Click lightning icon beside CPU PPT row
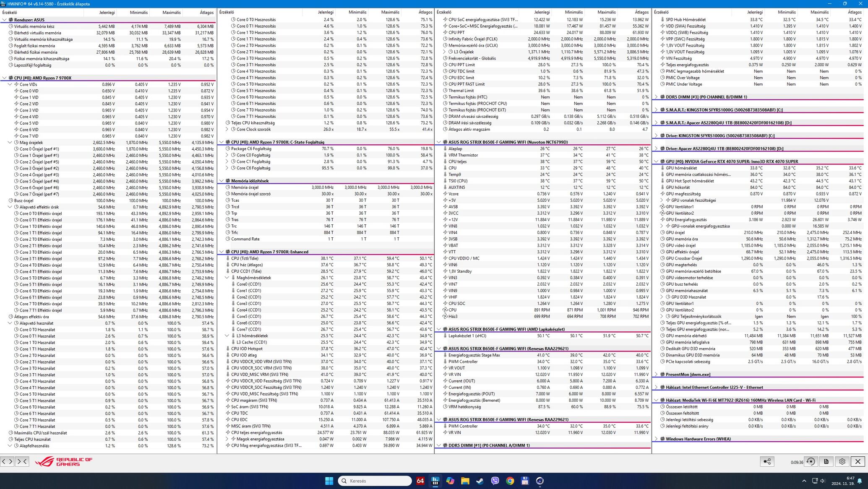868x489 pixels. [x=445, y=32]
